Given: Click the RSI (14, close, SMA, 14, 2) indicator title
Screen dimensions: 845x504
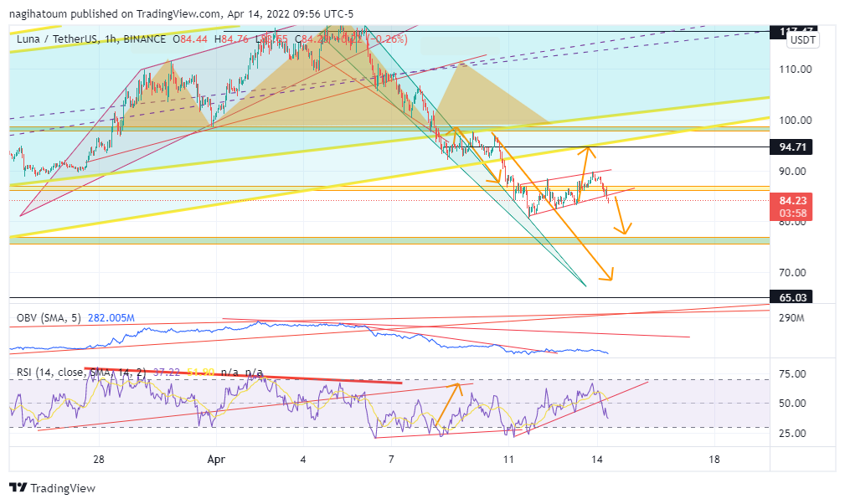Looking at the screenshot, I should [x=81, y=372].
